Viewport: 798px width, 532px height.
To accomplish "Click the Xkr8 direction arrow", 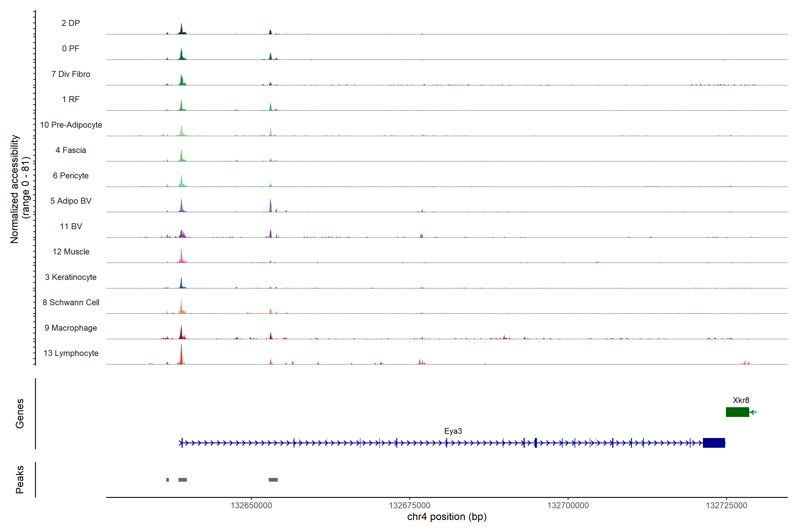I will point(753,412).
